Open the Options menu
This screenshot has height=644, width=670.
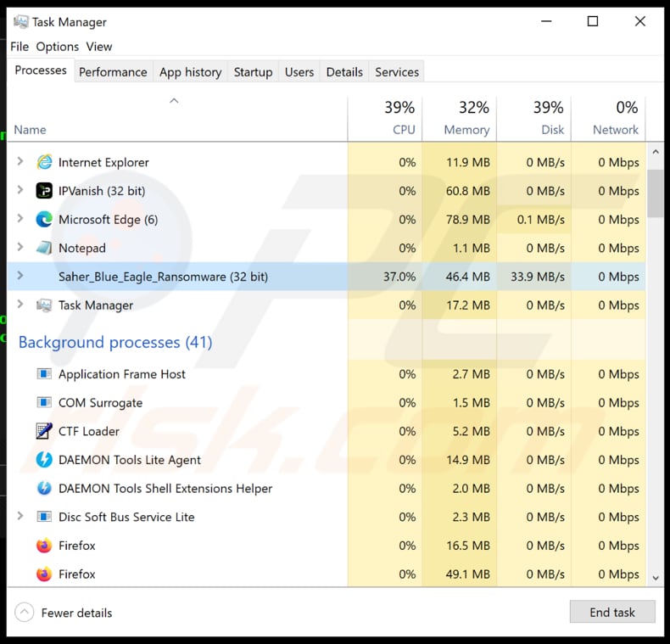pyautogui.click(x=58, y=46)
